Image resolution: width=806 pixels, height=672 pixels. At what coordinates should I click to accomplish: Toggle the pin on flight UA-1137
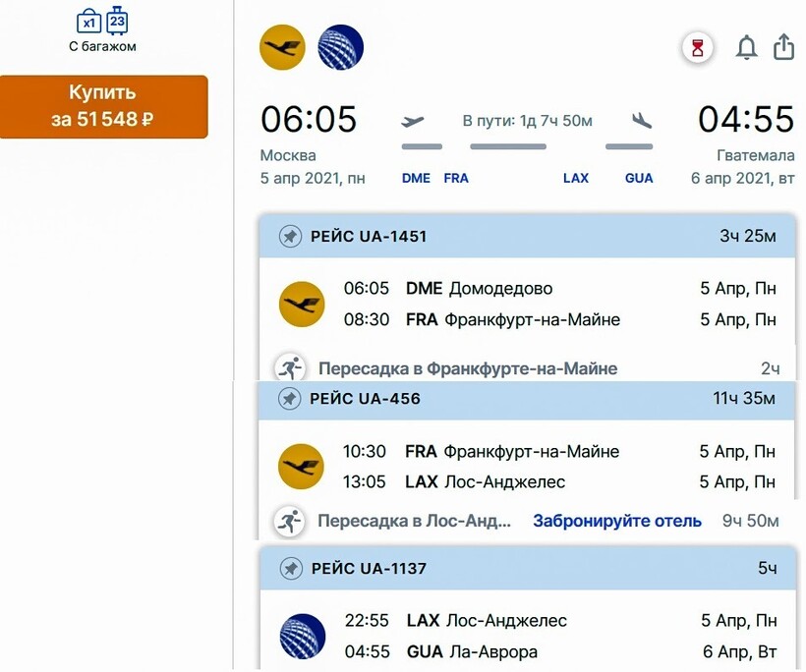pyautogui.click(x=291, y=569)
